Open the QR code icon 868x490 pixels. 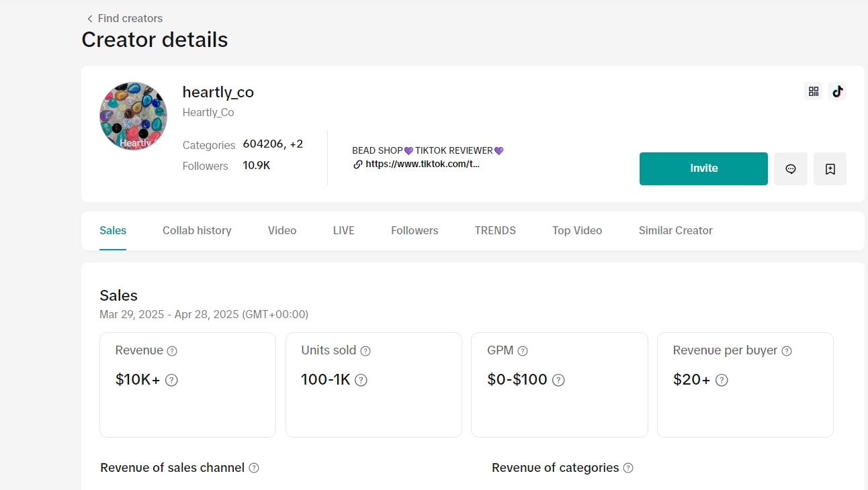click(813, 91)
